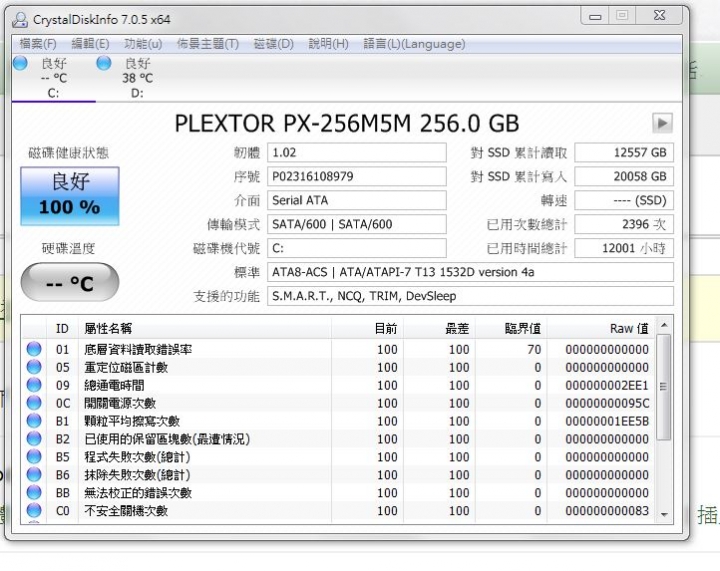This screenshot has width=720, height=571.
Task: Open the 編輯(E) menu
Action: (x=90, y=44)
